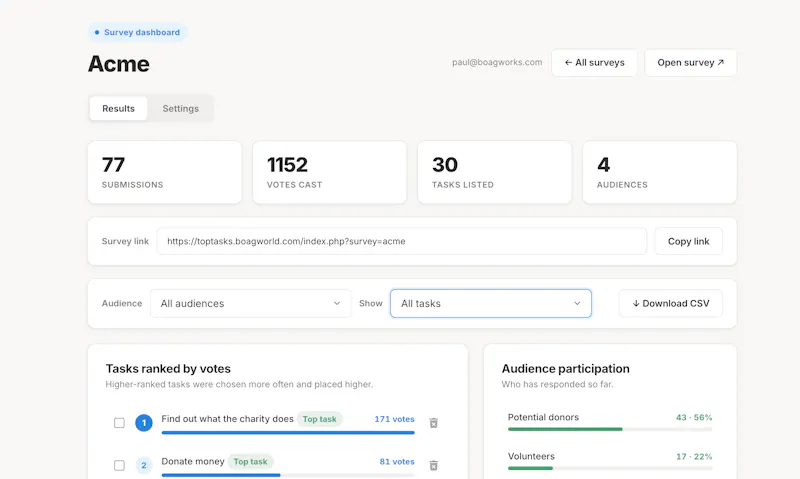Click the 1152 Votes Cast card
Viewport: 800px width, 479px height.
point(330,172)
